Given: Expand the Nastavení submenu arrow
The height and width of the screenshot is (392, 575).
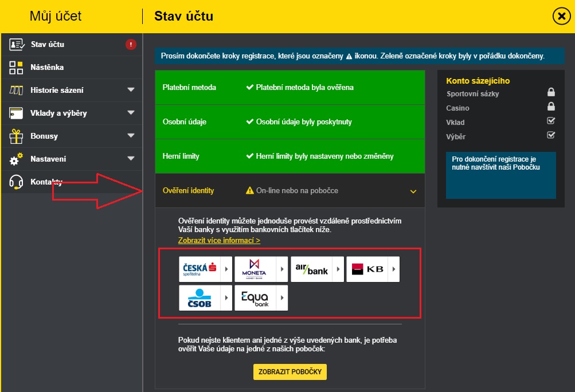Looking at the screenshot, I should click(x=131, y=158).
